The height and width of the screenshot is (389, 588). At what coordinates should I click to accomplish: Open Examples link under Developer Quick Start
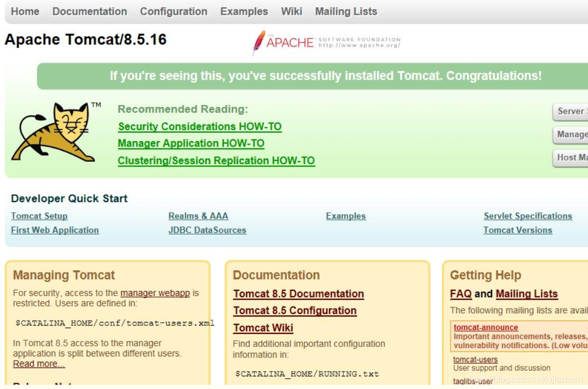pyautogui.click(x=346, y=216)
